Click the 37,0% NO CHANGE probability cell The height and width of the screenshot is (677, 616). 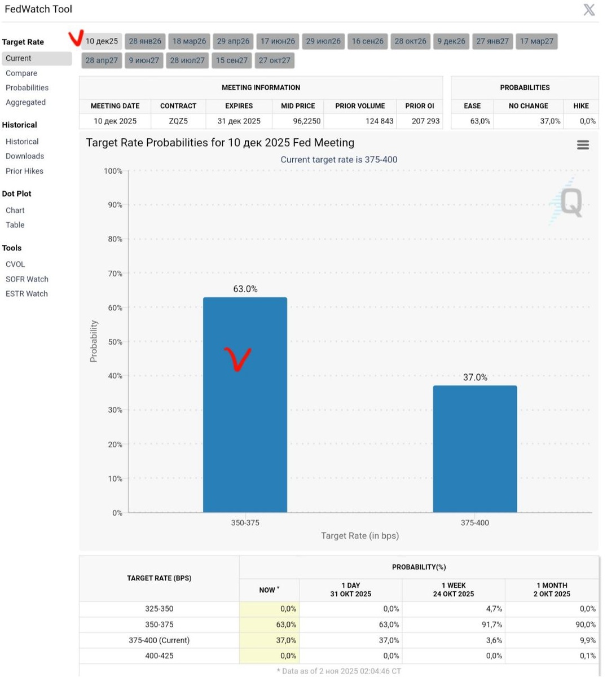tap(529, 121)
